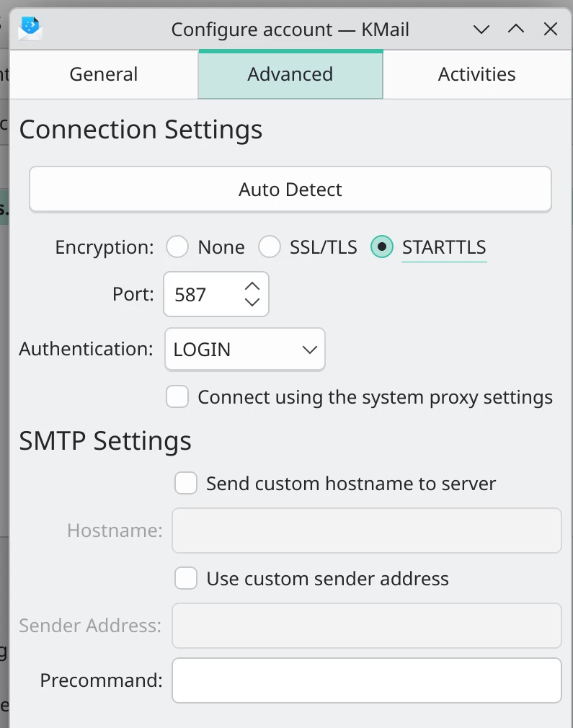Select the Advanced tab

290,74
